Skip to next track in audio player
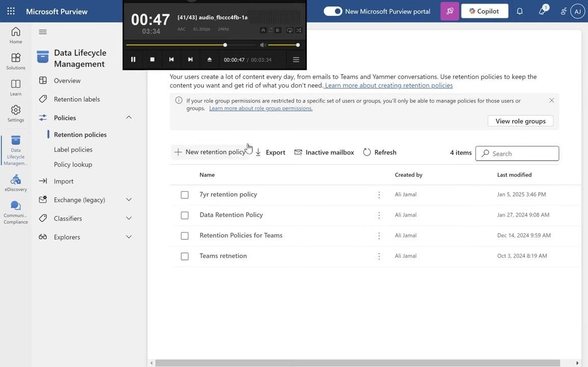The height and width of the screenshot is (367, 588). 191,59
